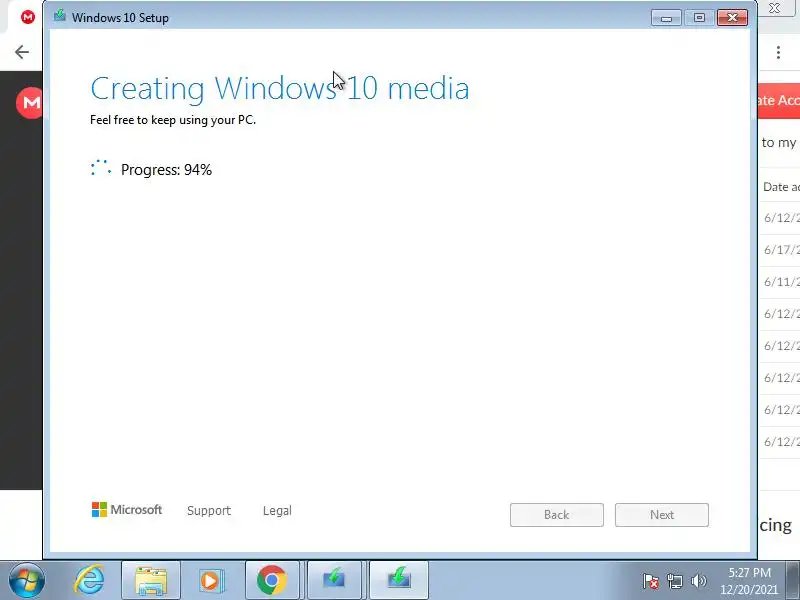Switch to Google Chrome in the taskbar
This screenshot has width=800, height=600.
coord(271,581)
